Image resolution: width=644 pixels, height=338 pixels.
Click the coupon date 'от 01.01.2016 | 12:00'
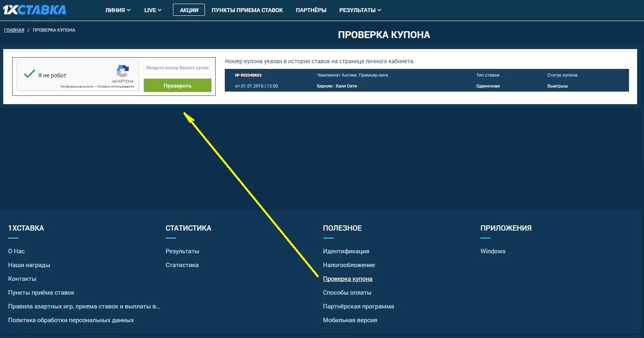(256, 86)
